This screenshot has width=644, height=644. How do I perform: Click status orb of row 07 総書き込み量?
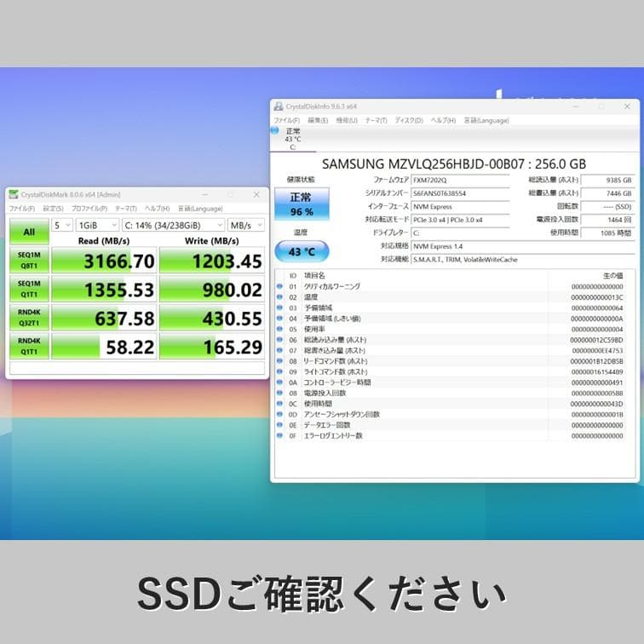click(x=279, y=350)
